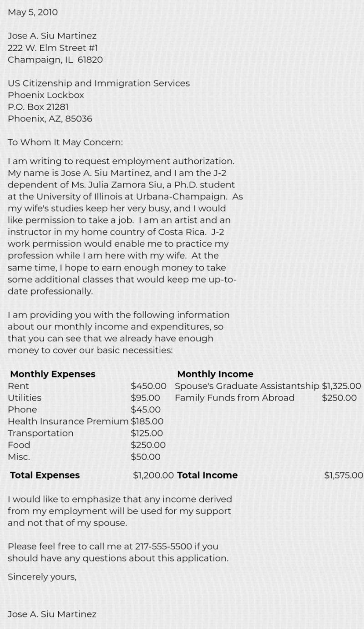This screenshot has height=629, width=364.
Task: Click the Monthly Income heading
Action: click(x=215, y=374)
